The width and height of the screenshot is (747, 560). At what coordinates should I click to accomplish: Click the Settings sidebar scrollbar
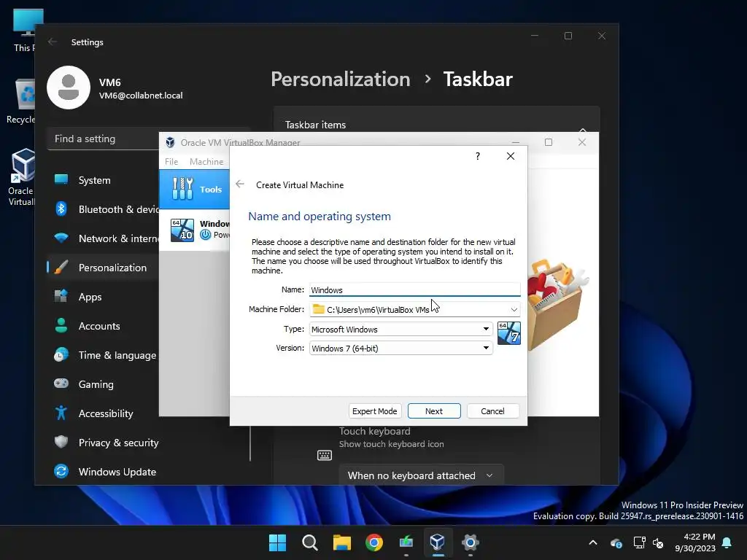click(x=250, y=443)
